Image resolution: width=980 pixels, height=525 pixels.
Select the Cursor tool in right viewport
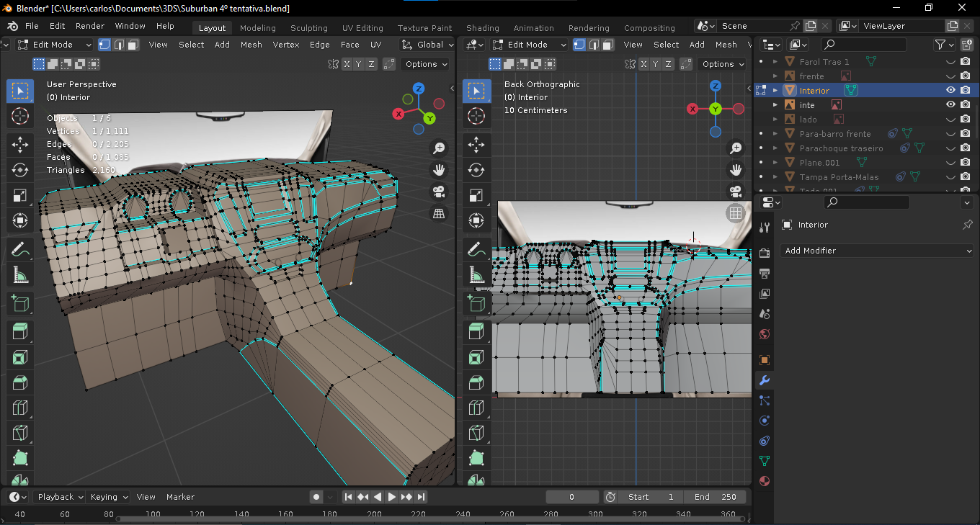pos(476,116)
